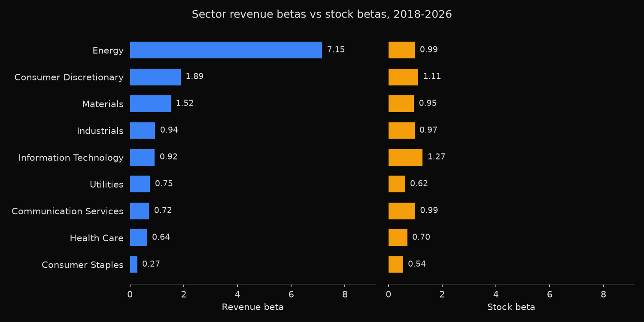Select the 1.11 stock beta value
This screenshot has width=644, height=322.
(432, 77)
